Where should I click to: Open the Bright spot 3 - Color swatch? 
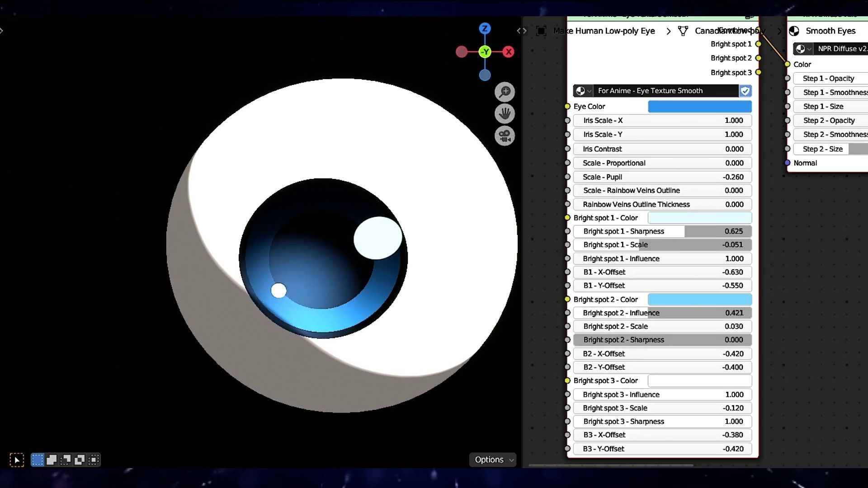click(700, 381)
